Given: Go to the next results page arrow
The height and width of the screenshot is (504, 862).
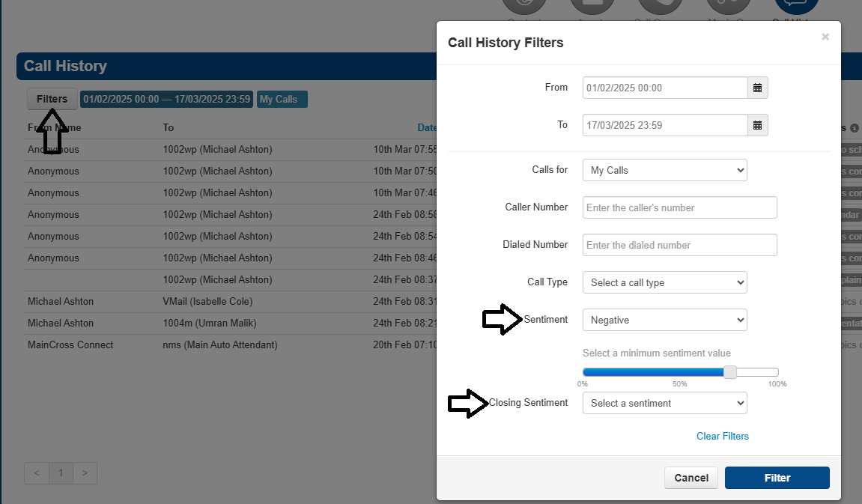Looking at the screenshot, I should coord(85,473).
